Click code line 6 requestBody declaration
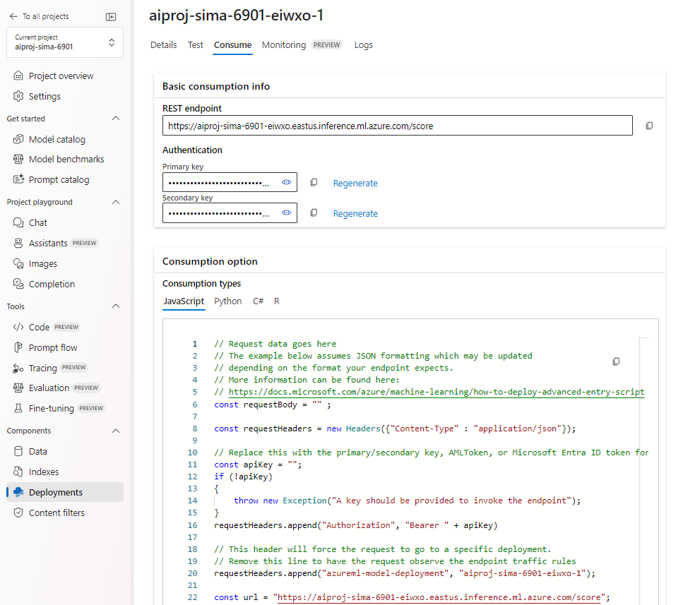Screen dimensions: 700x605 click(x=273, y=405)
